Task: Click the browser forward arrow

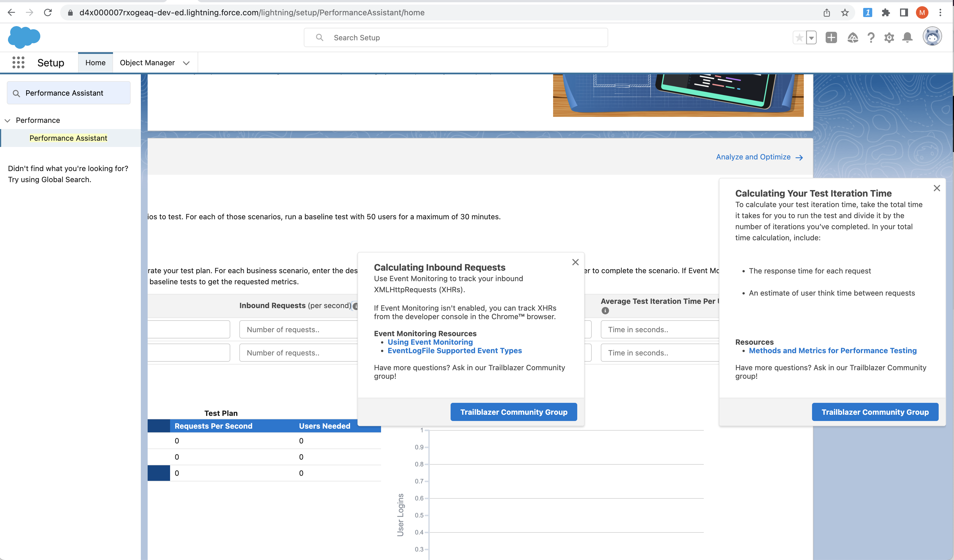Action: click(30, 12)
